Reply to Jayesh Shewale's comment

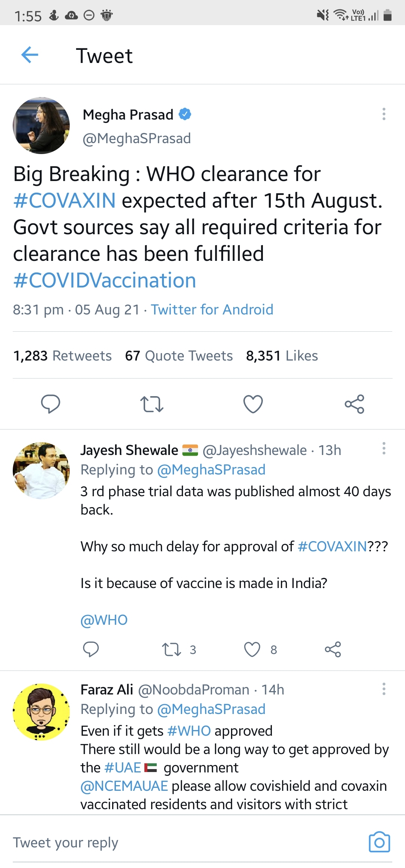click(91, 649)
